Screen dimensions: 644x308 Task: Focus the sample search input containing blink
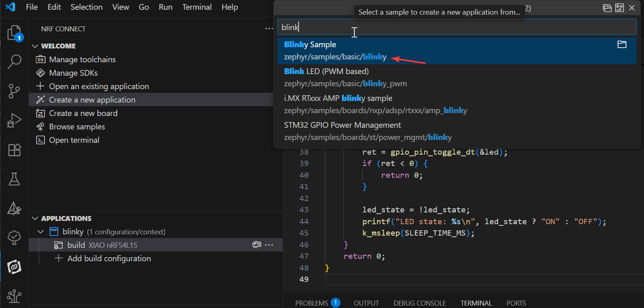[x=457, y=27]
